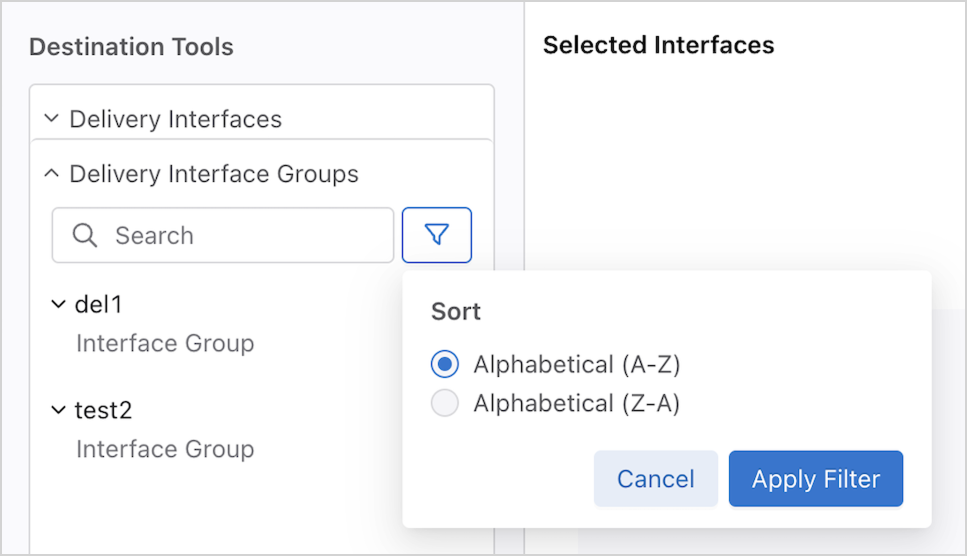Toggle the chevron beside del1
This screenshot has width=967, height=556.
click(x=58, y=304)
